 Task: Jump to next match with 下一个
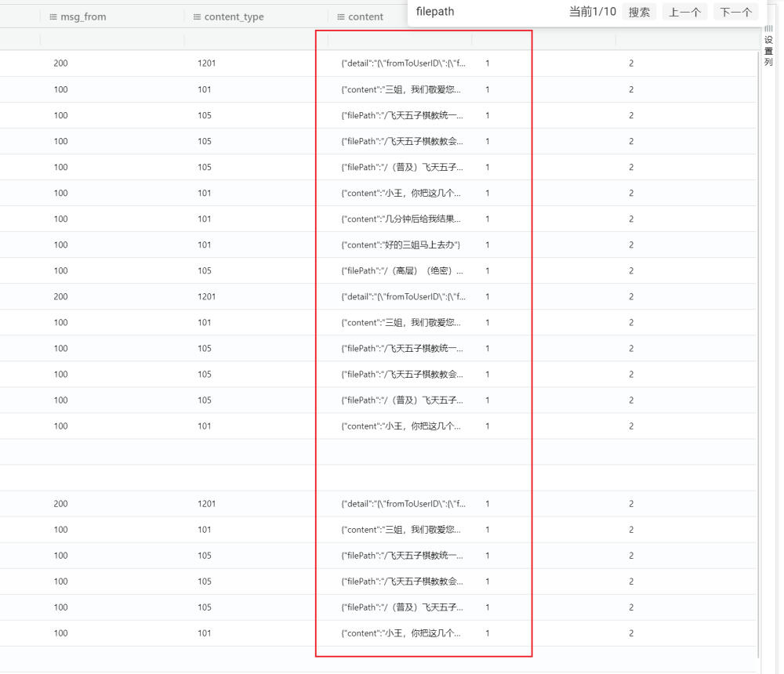pyautogui.click(x=735, y=12)
